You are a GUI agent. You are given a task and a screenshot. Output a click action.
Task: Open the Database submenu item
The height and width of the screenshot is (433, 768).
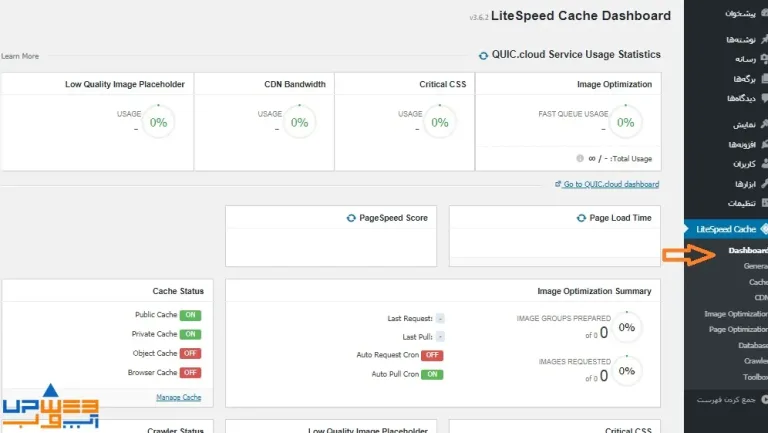(x=753, y=345)
